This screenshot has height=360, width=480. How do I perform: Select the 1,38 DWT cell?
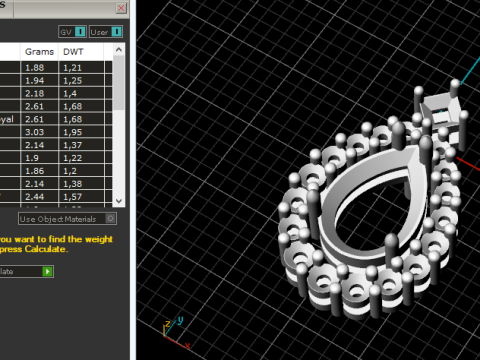pyautogui.click(x=81, y=184)
